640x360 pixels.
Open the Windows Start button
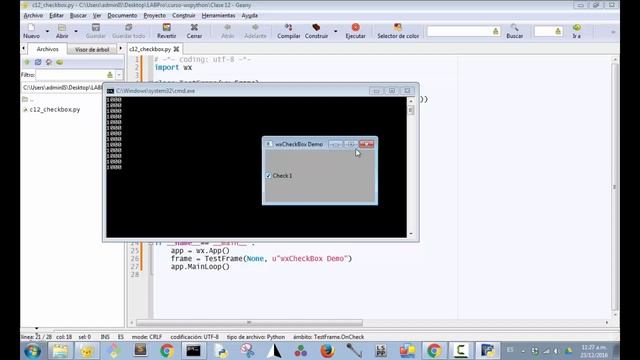pos(32,351)
